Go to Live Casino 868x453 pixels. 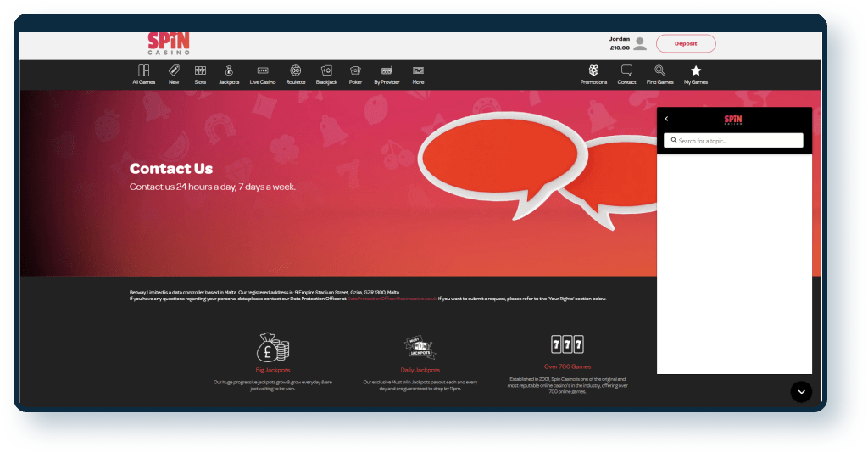click(x=263, y=75)
